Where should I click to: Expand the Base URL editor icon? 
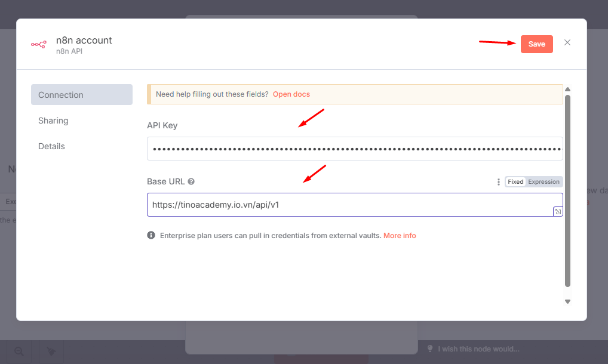click(558, 211)
